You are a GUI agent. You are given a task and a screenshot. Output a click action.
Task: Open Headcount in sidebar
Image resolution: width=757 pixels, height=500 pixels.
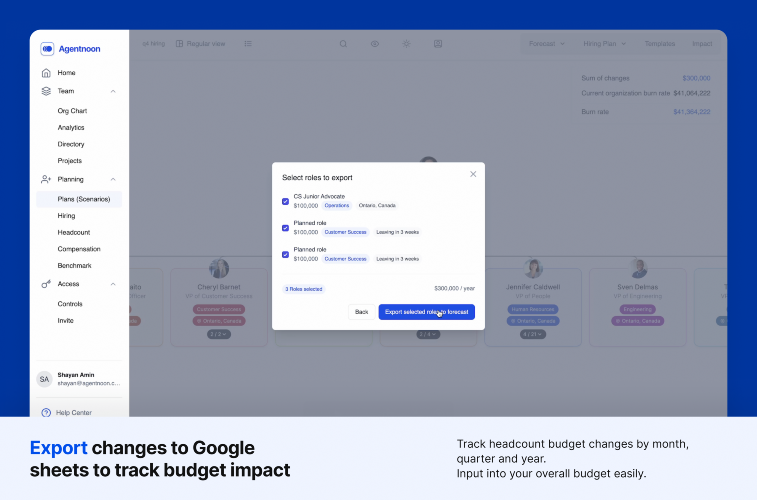(74, 233)
